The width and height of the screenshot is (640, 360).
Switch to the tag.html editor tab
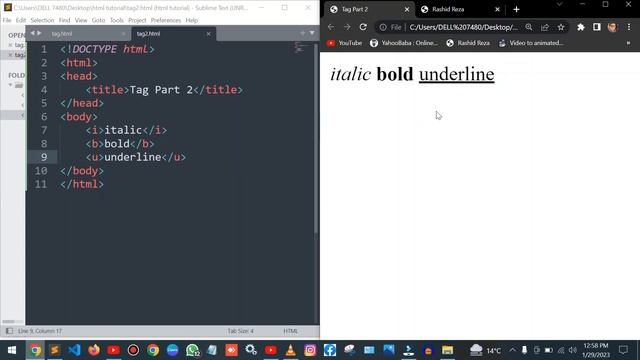pos(62,34)
